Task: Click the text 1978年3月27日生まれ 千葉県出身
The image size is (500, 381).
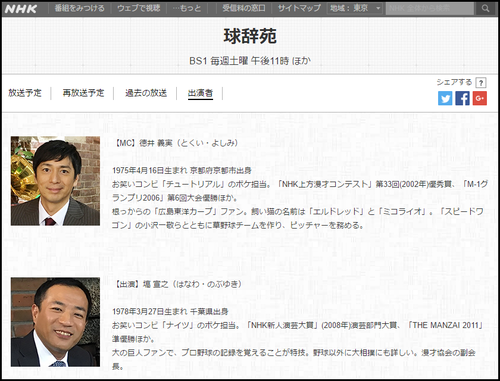Action: (170, 312)
